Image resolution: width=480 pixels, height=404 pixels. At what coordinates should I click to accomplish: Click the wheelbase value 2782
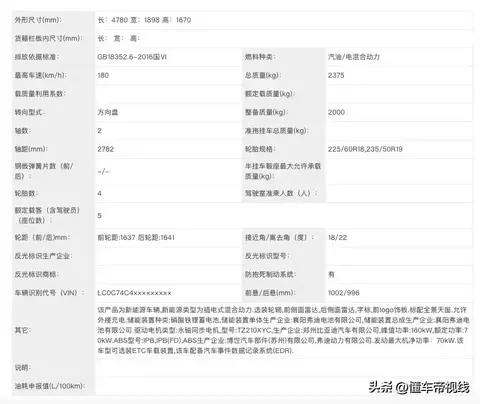point(106,149)
